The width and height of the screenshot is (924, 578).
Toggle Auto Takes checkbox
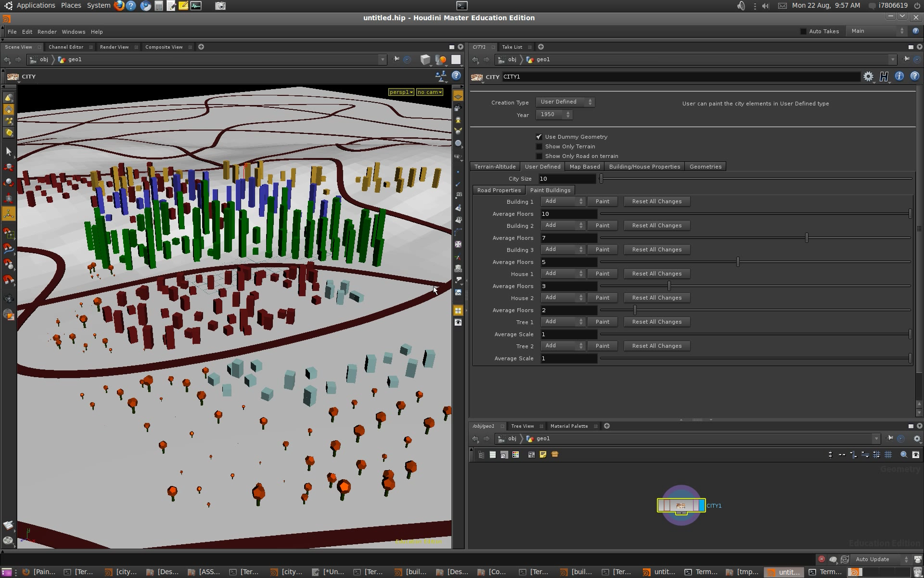pos(803,31)
